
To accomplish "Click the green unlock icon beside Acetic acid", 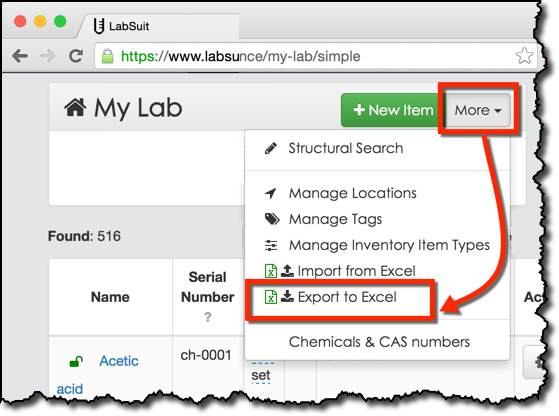I will [x=76, y=361].
